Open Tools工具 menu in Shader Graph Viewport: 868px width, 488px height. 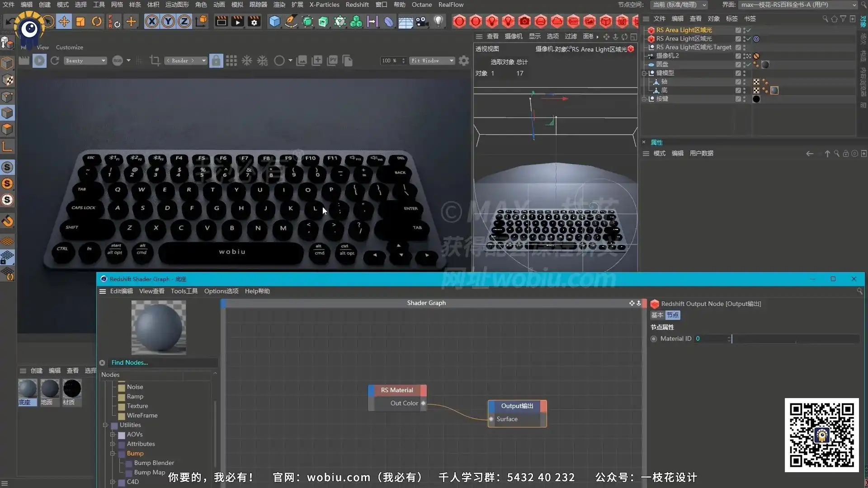point(184,291)
